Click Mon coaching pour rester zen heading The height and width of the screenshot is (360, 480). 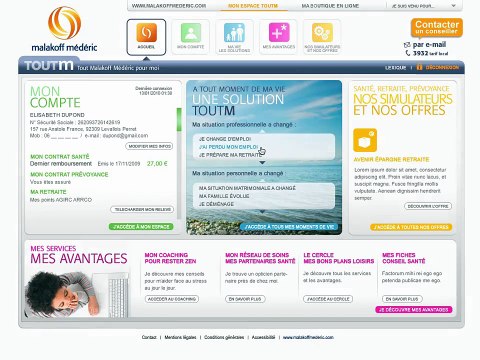coord(170,258)
